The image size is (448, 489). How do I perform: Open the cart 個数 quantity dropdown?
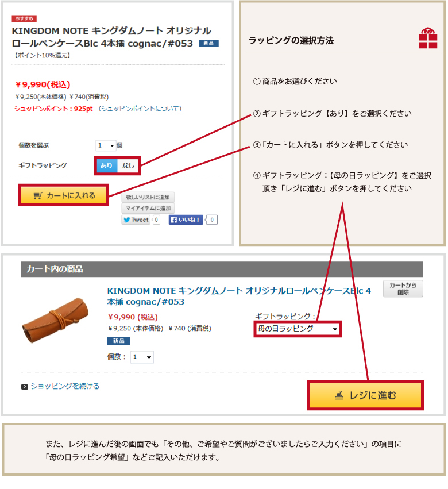142,357
